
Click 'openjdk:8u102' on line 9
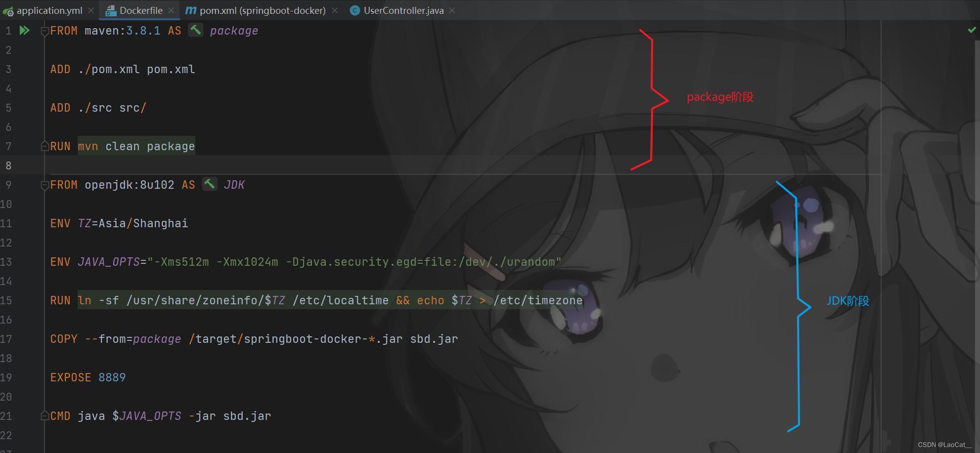[130, 185]
